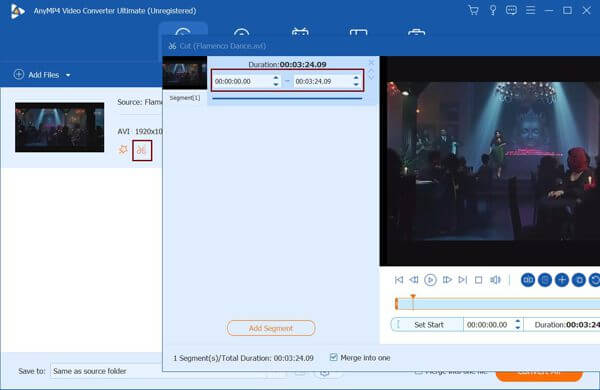Jump to first frame in the player
This screenshot has height=390, width=600.
click(399, 280)
